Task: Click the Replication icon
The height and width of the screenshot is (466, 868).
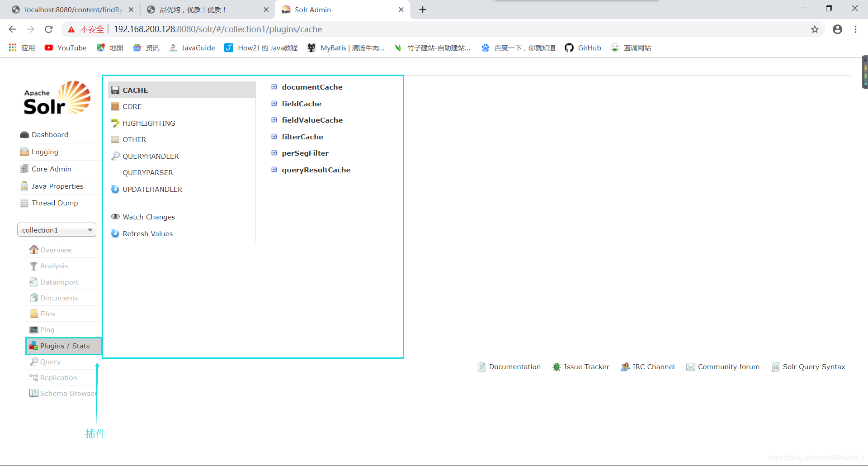Action: 34,377
